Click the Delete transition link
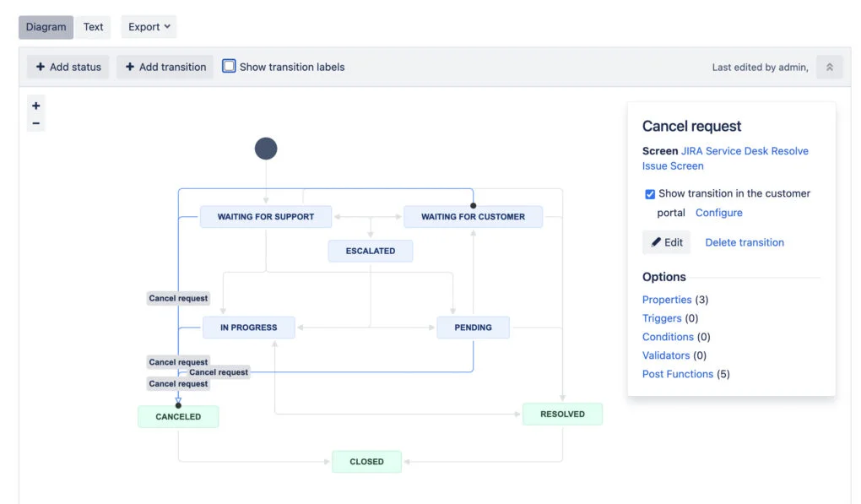The width and height of the screenshot is (861, 504). coord(744,242)
